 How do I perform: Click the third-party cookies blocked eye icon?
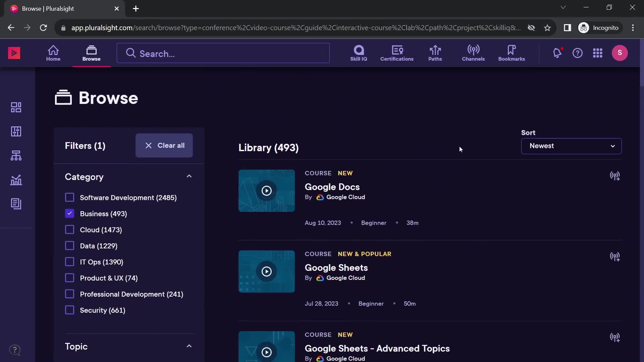[531, 28]
